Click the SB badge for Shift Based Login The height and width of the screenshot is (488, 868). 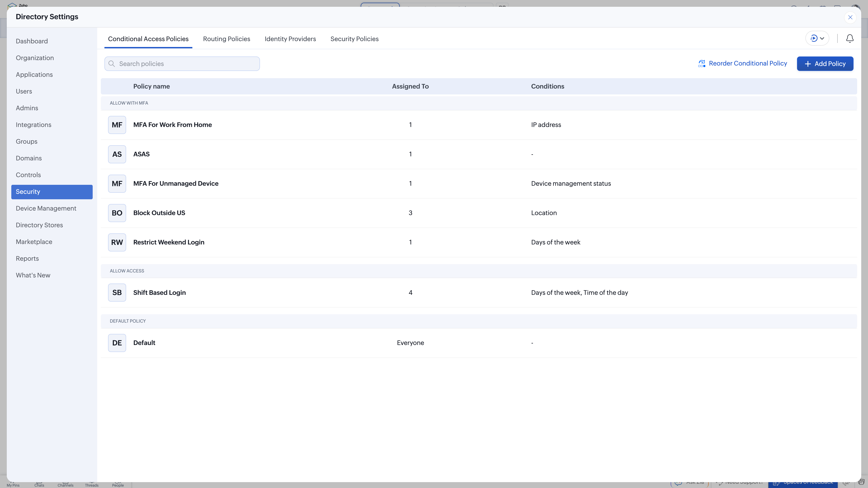point(117,292)
